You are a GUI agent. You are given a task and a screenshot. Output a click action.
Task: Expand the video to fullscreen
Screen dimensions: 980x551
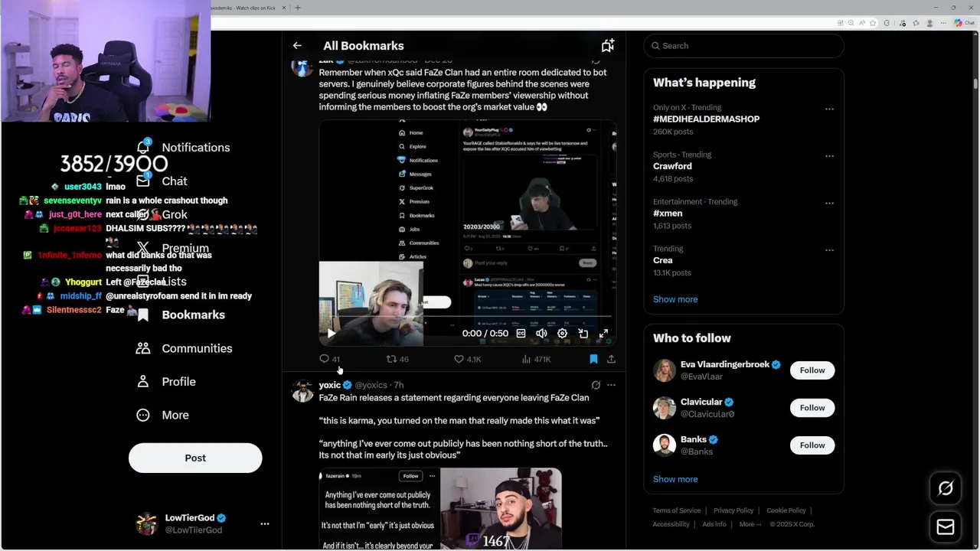[x=603, y=334]
